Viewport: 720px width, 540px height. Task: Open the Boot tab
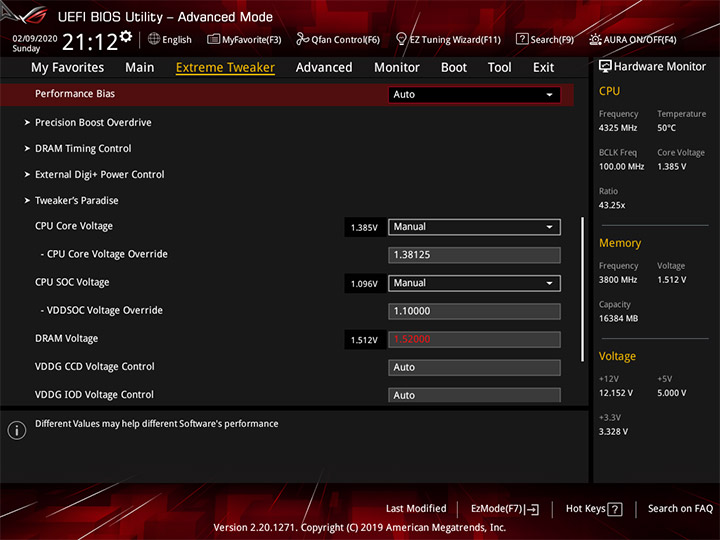pyautogui.click(x=454, y=68)
